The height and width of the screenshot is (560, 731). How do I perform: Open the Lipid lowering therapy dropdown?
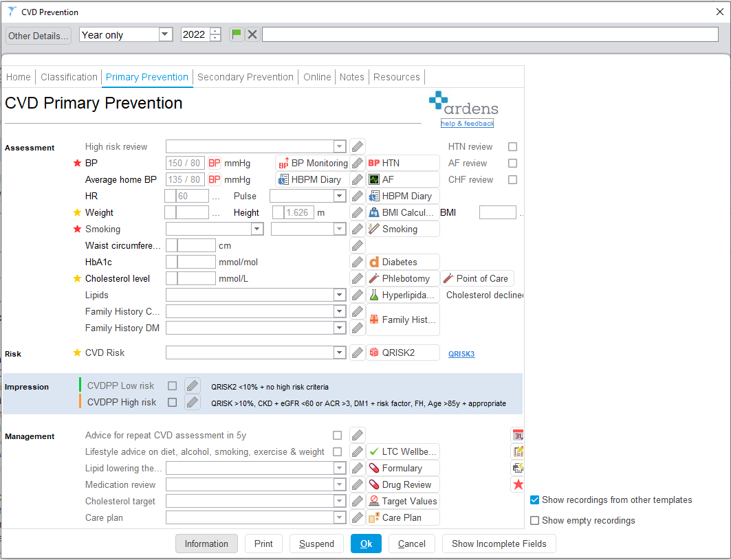[339, 468]
